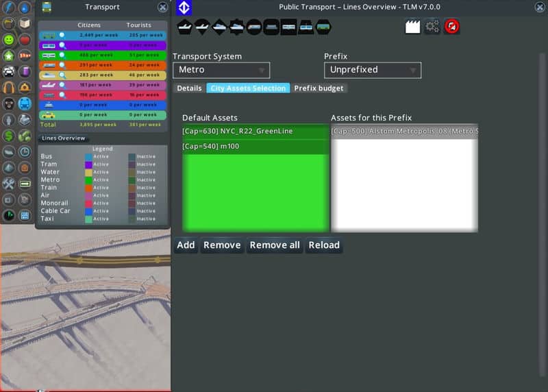Open the Prefix budget tab
This screenshot has width=548, height=392.
pyautogui.click(x=319, y=88)
